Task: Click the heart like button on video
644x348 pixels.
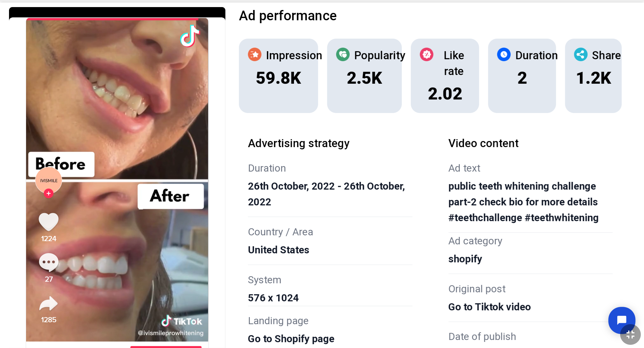Action: [48, 221]
